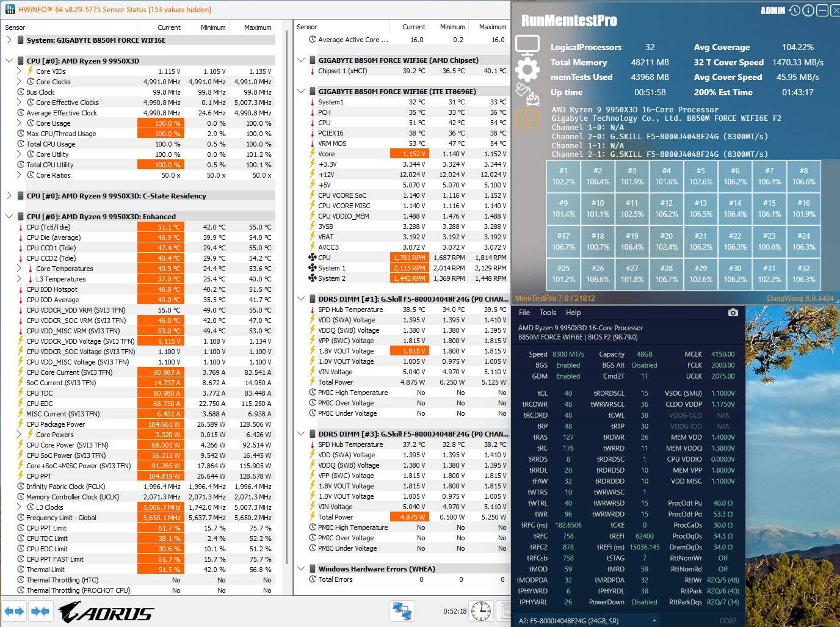Click the expand columns double-arrow button

coord(14,611)
